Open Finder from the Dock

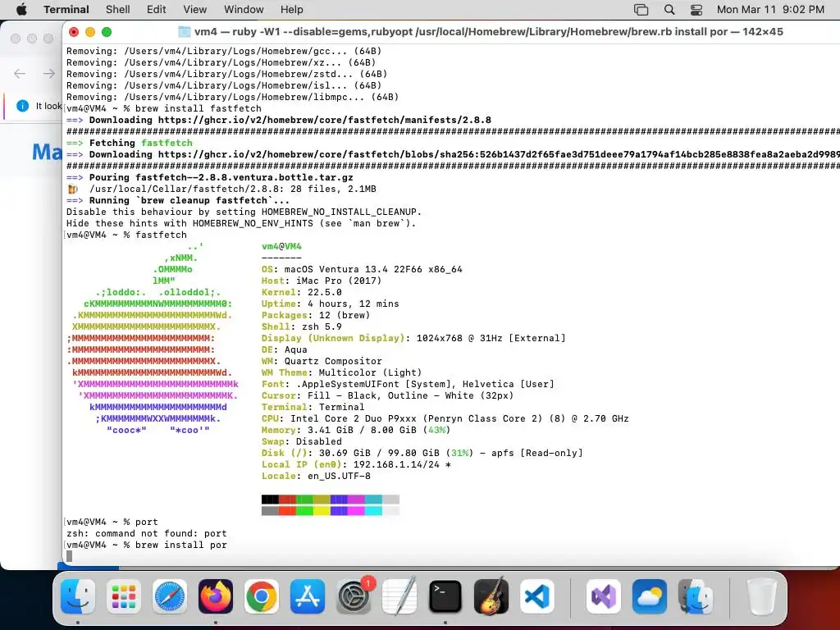pos(78,596)
